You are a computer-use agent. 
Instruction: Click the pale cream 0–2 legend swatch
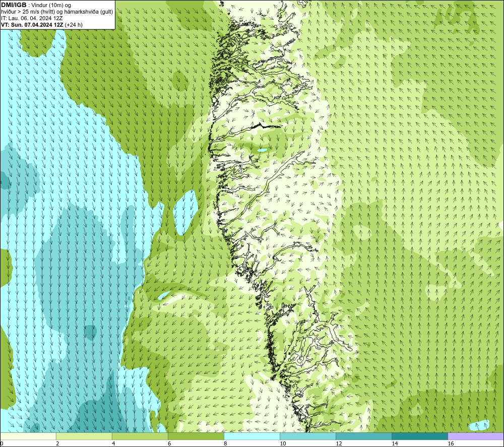coord(28,436)
